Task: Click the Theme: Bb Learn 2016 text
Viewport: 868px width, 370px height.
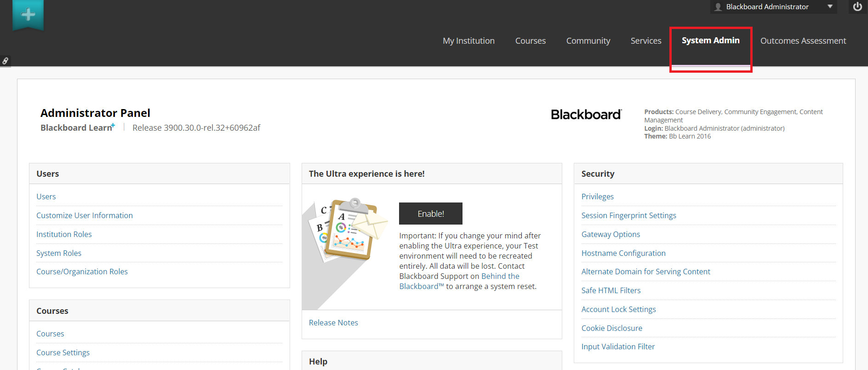Action: pyautogui.click(x=677, y=136)
